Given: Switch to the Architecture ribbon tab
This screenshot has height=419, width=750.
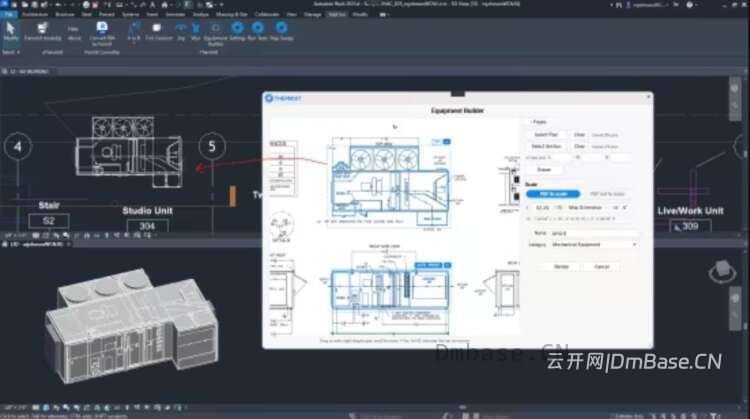Looking at the screenshot, I should (35, 14).
